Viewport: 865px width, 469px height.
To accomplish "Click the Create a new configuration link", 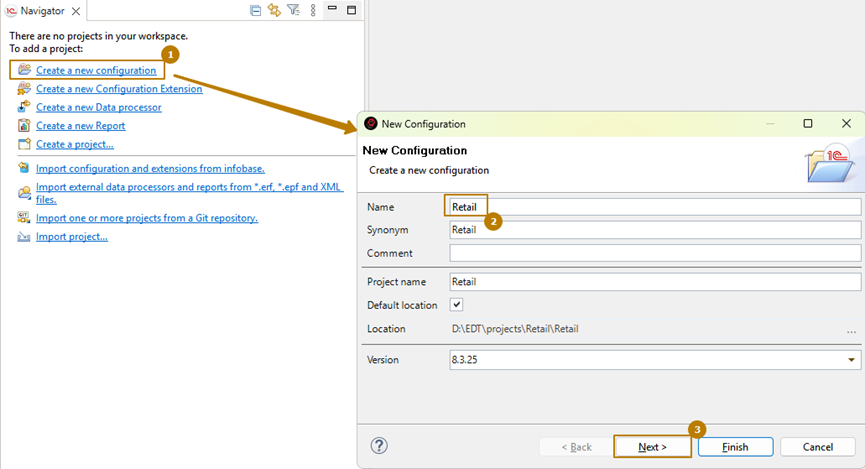I will click(x=96, y=70).
